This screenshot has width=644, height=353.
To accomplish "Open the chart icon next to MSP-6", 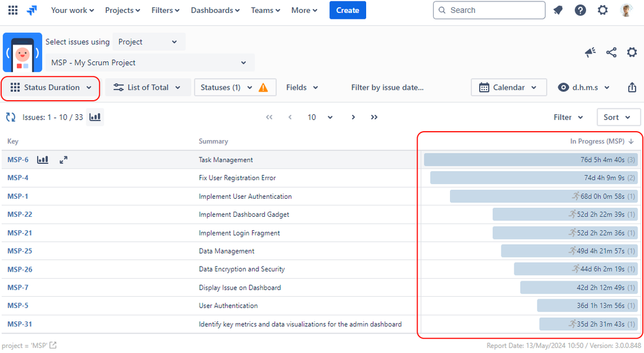I will point(43,160).
